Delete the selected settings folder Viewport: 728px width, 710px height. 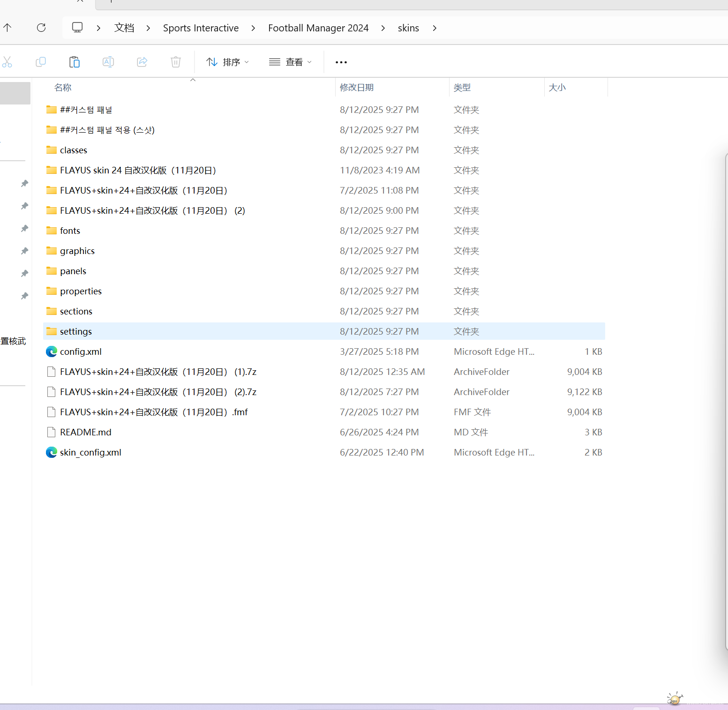point(175,61)
